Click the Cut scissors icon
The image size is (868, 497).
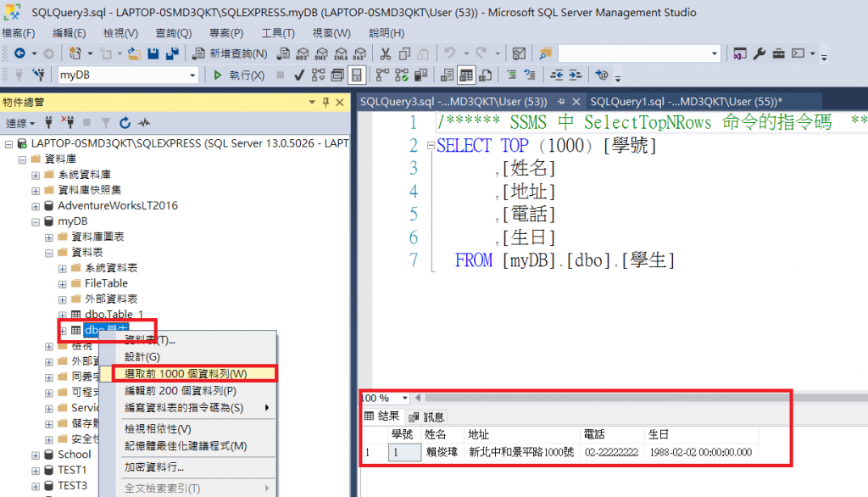(386, 53)
